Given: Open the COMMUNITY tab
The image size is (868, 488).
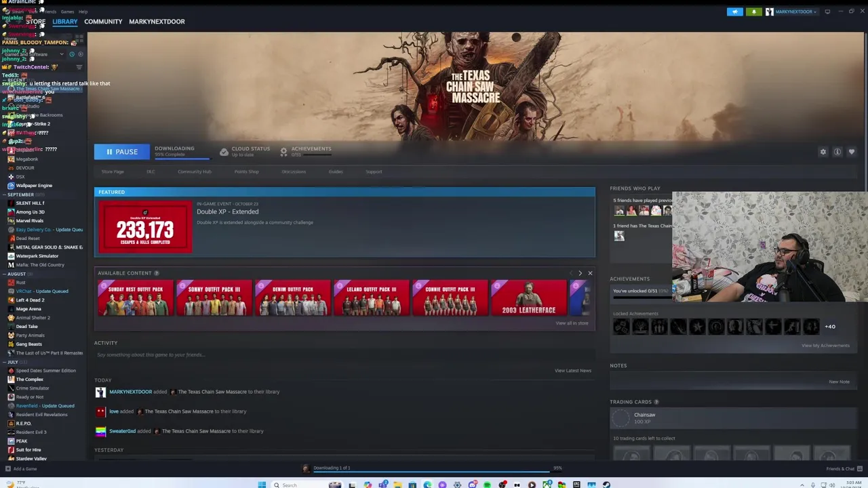Looking at the screenshot, I should click(x=103, y=22).
